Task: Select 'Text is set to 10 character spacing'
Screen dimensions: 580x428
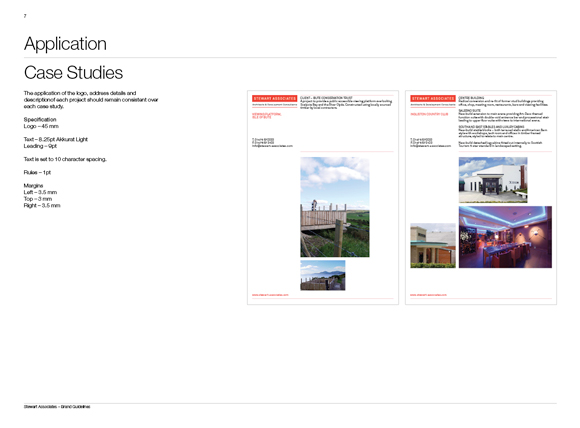Action: point(65,159)
